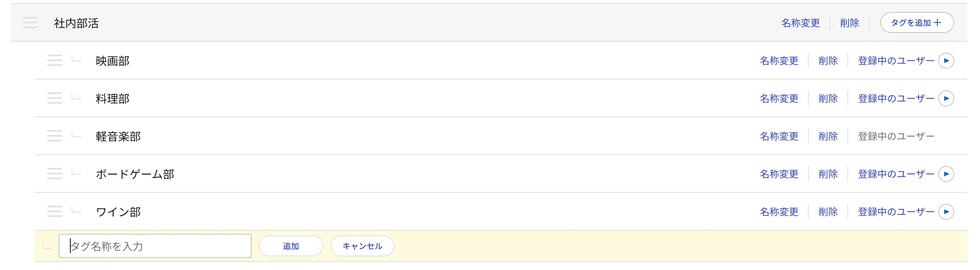This screenshot has width=980, height=270.
Task: Cancel tag creation with キャンセル
Action: (362, 246)
